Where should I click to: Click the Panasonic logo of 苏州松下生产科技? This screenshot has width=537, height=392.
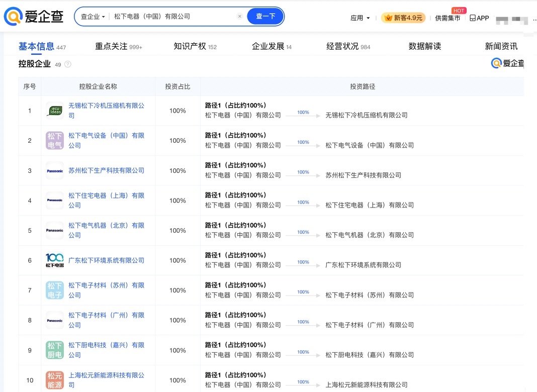click(55, 170)
